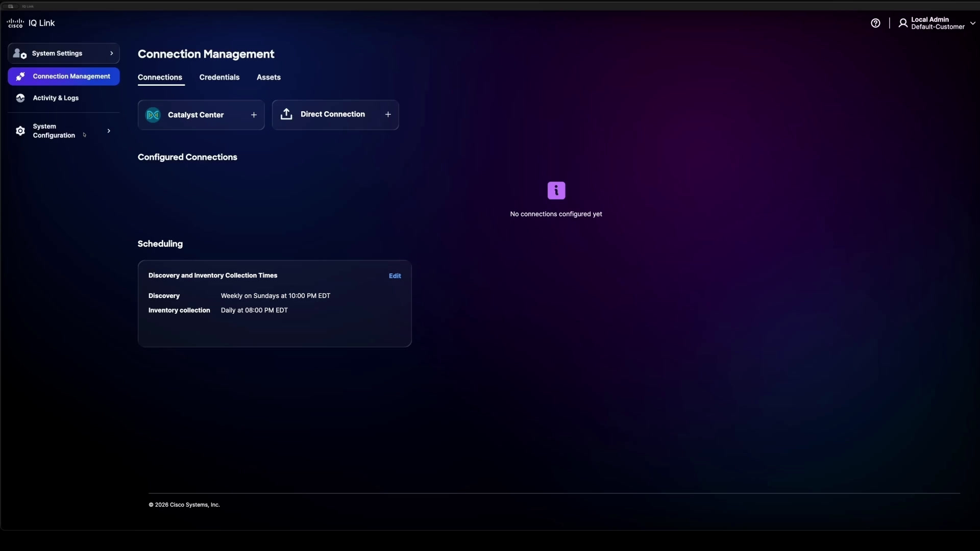The width and height of the screenshot is (980, 551).
Task: Click the Catalyst Center DNA logo icon
Action: click(x=153, y=115)
